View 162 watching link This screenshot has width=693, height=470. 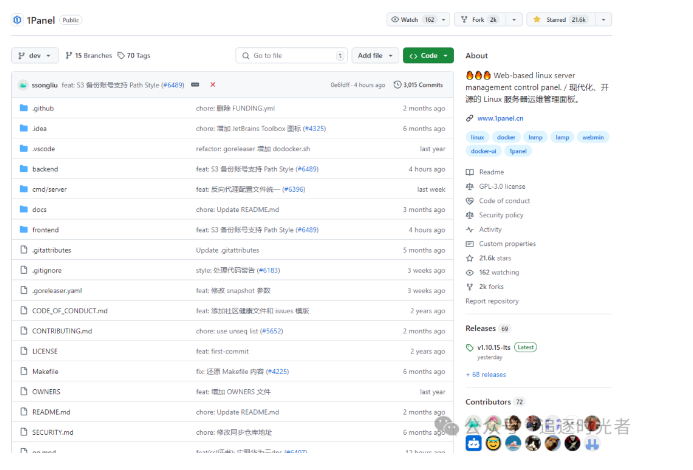tap(499, 272)
